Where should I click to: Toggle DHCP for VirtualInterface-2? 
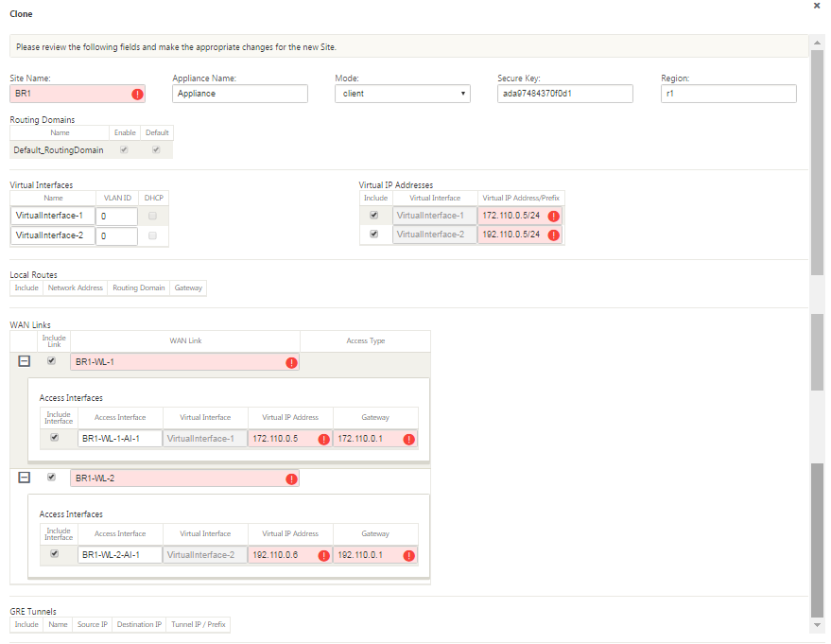152,235
